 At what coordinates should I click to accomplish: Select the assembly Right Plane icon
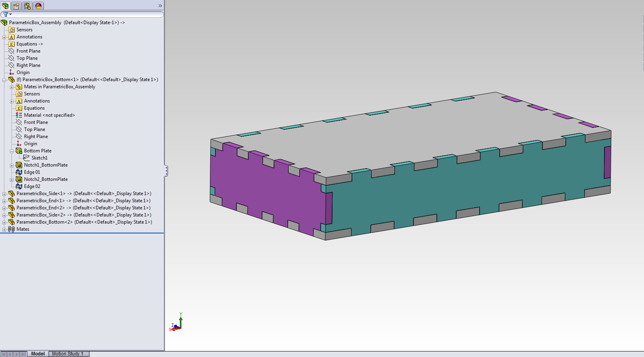tap(12, 65)
